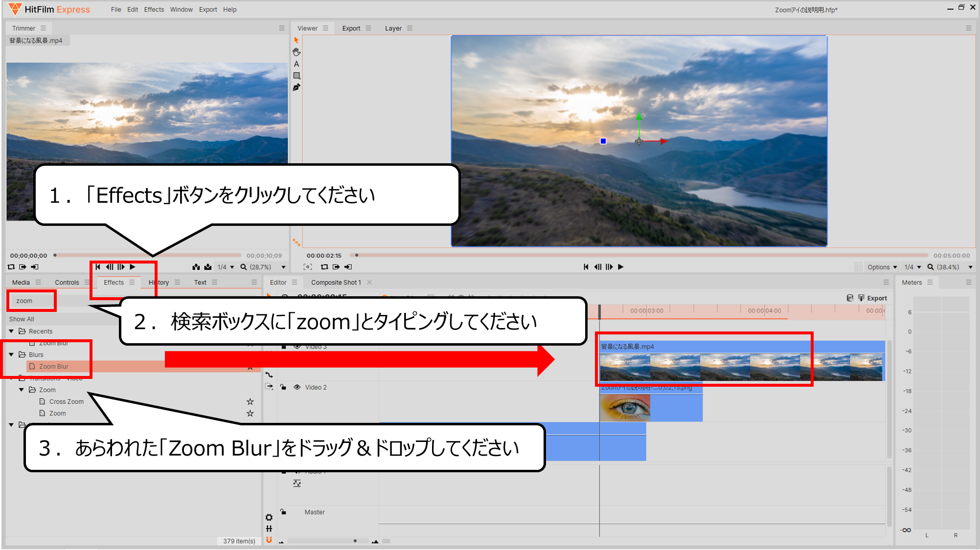Click Show All in Effects panel
This screenshot has height=550, width=980.
[22, 319]
